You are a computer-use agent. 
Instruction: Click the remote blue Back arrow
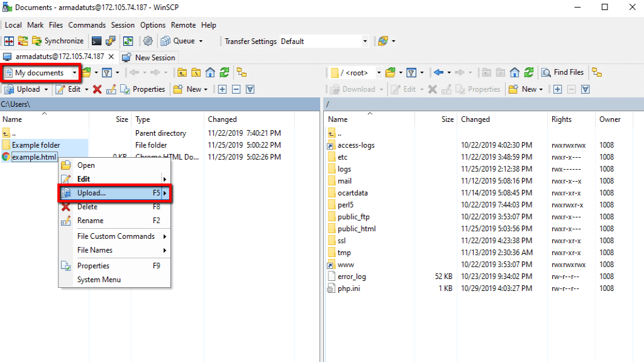[438, 73]
